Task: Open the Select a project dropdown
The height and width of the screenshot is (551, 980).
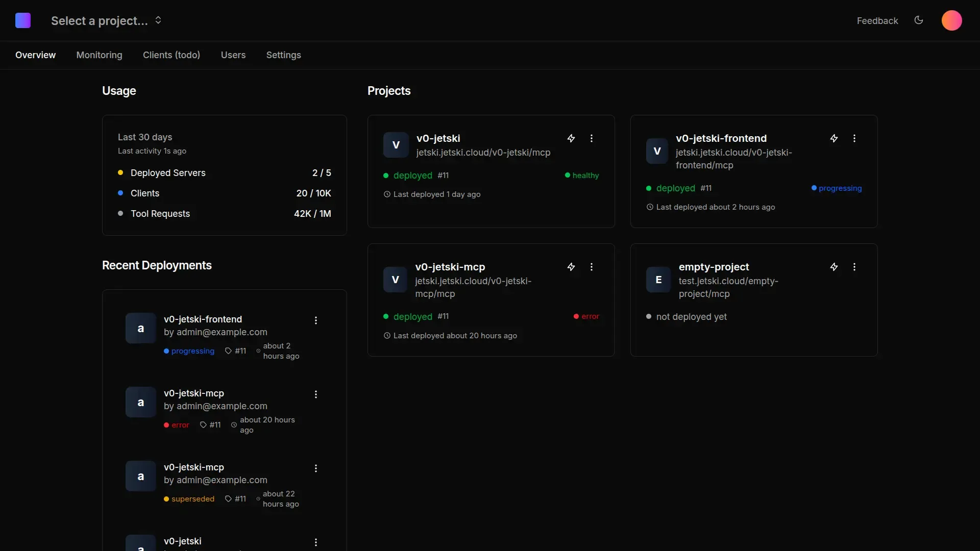Action: click(106, 20)
